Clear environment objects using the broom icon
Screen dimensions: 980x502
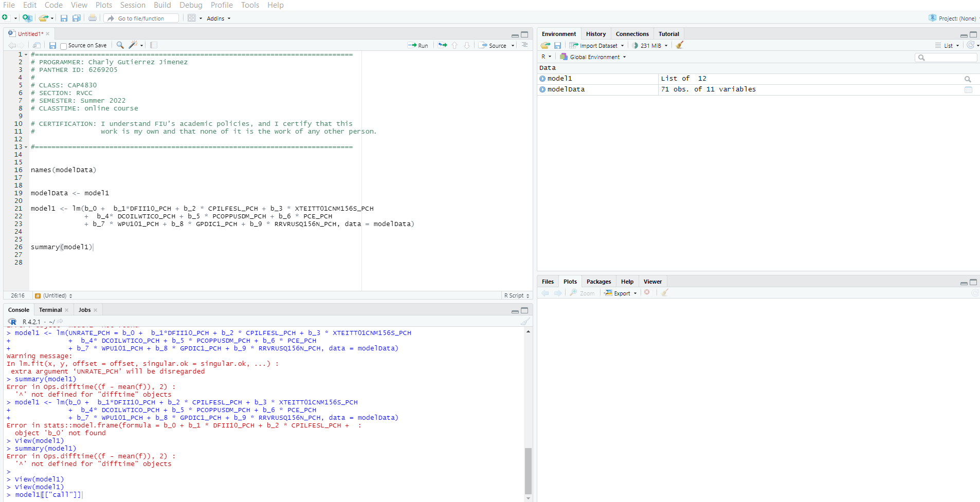[680, 45]
